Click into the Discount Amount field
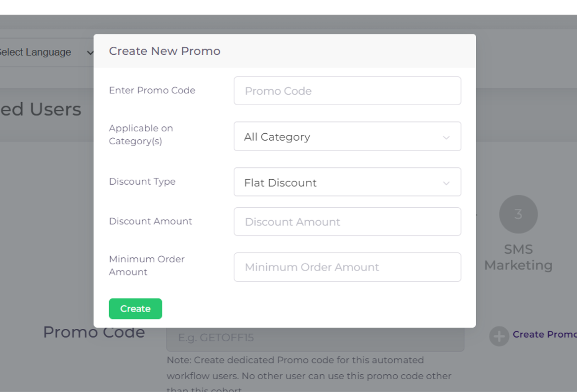This screenshot has height=392, width=577. point(347,222)
